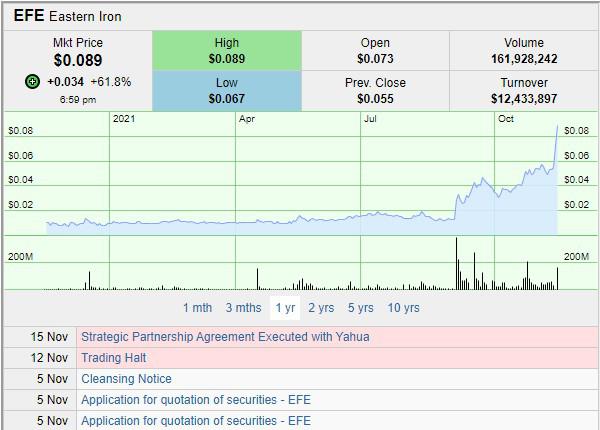Image resolution: width=600 pixels, height=430 pixels.
Task: Click the blue Low price cell
Action: (227, 91)
